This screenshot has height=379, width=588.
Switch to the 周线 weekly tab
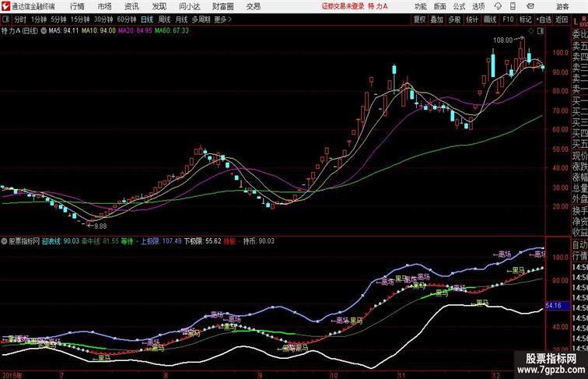click(164, 19)
